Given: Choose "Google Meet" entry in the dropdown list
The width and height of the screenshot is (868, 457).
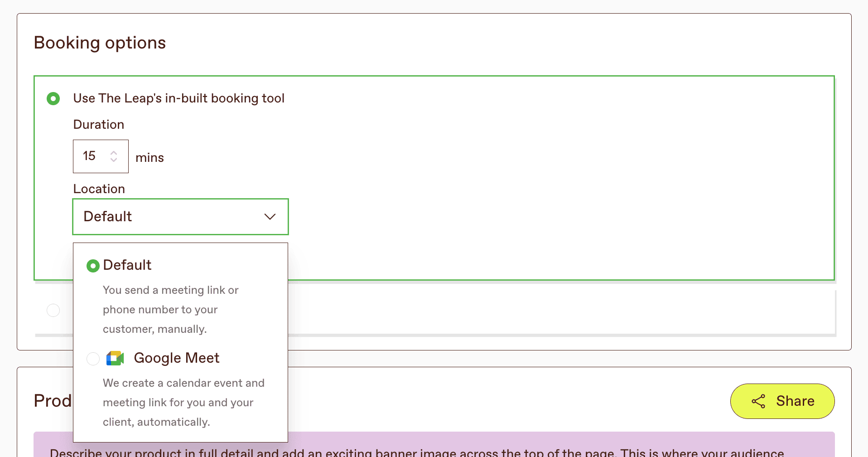Looking at the screenshot, I should [177, 358].
